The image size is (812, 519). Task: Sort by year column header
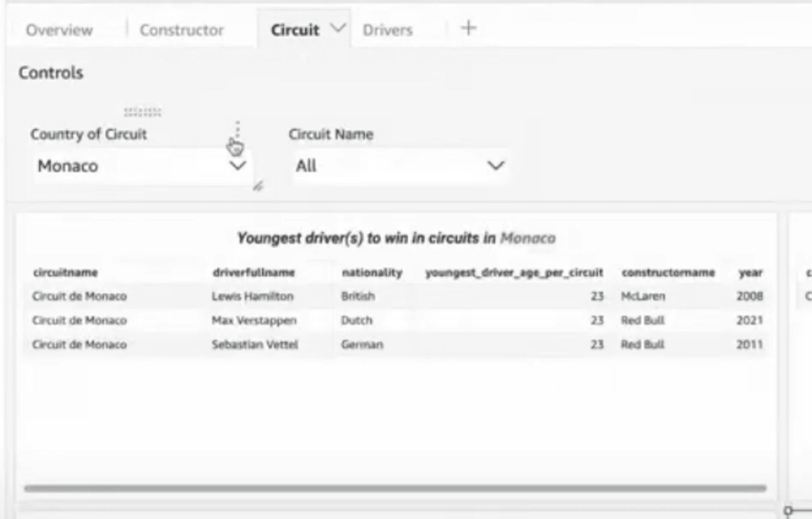tap(751, 273)
